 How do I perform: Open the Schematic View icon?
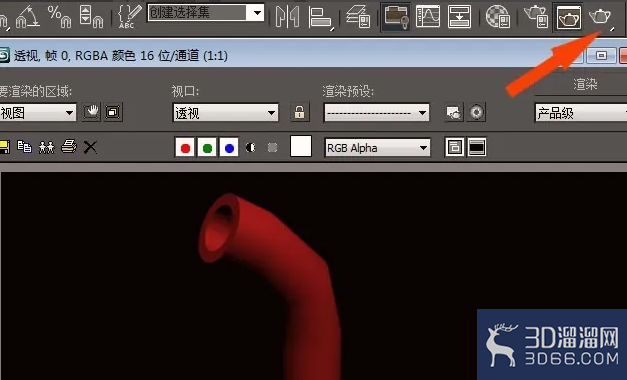click(459, 17)
